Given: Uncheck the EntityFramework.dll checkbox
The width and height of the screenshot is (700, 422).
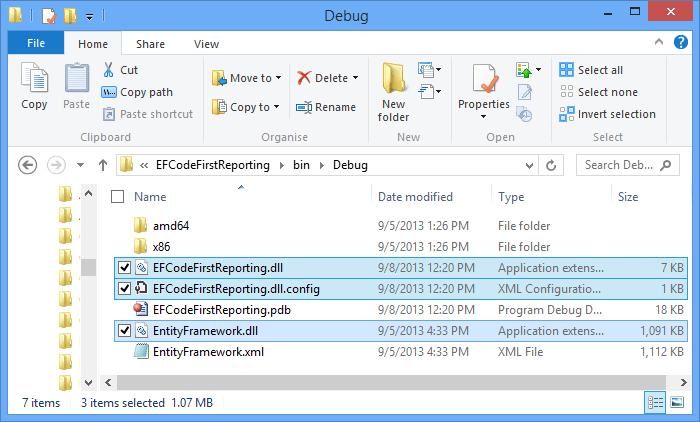Looking at the screenshot, I should point(124,330).
